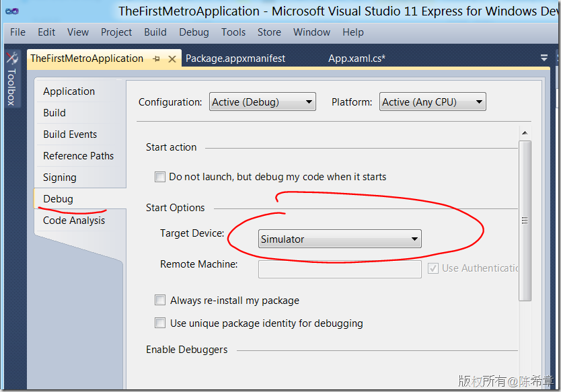Switch to the Package.appxmanifest tab

click(235, 58)
